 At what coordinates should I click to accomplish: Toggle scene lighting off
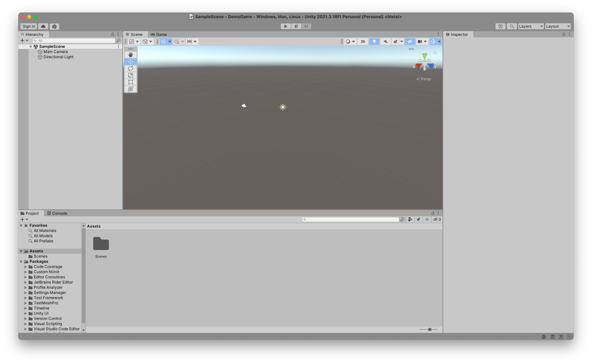374,41
